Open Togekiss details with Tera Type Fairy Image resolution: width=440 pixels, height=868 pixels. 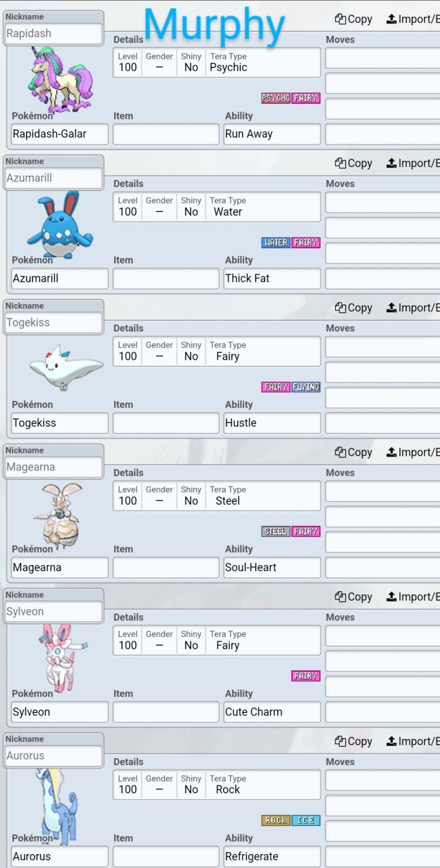(x=217, y=352)
